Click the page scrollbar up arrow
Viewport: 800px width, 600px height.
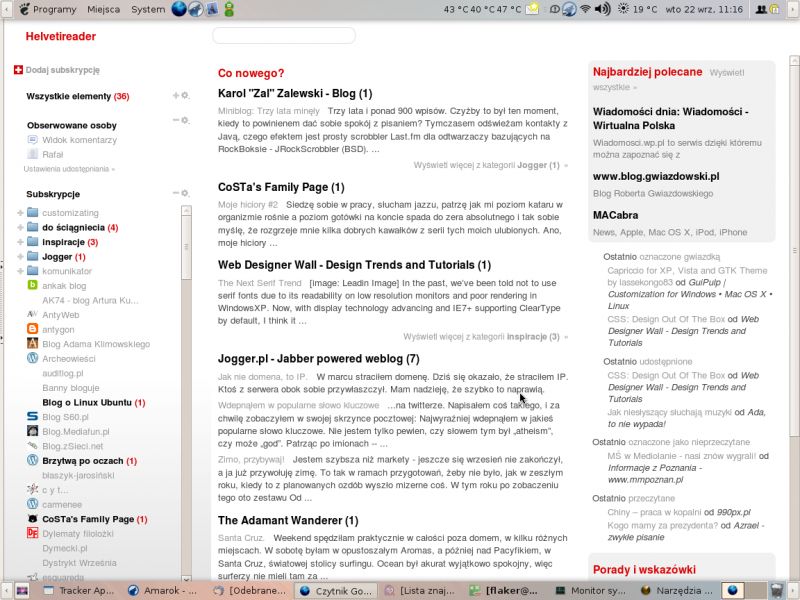(794, 60)
